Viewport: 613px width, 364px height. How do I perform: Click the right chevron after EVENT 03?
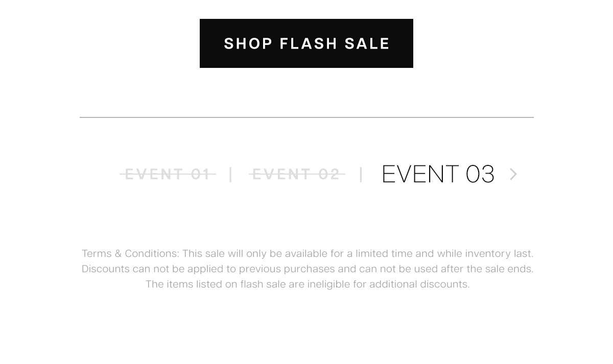[513, 174]
